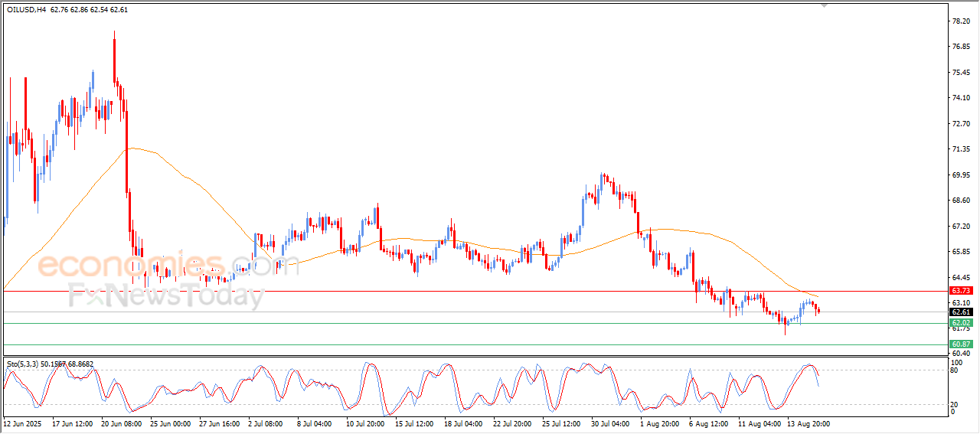Viewport: 980px width, 434px height.
Task: Click the 27 Jun 16:00 time label
Action: [219, 423]
